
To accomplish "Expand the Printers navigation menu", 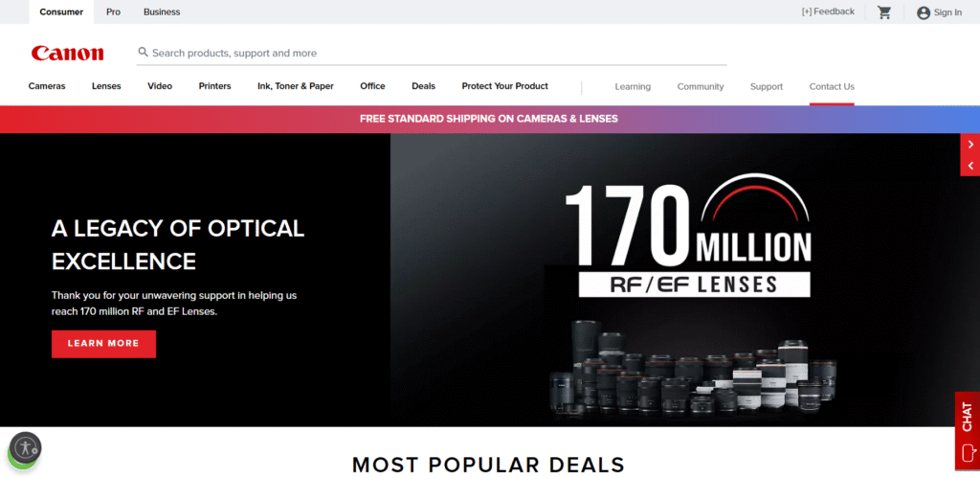I will 214,86.
